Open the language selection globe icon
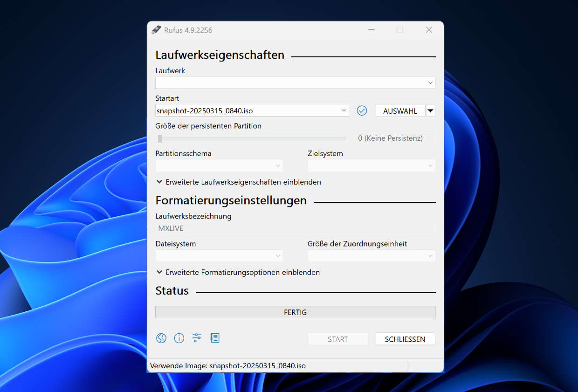 [161, 338]
